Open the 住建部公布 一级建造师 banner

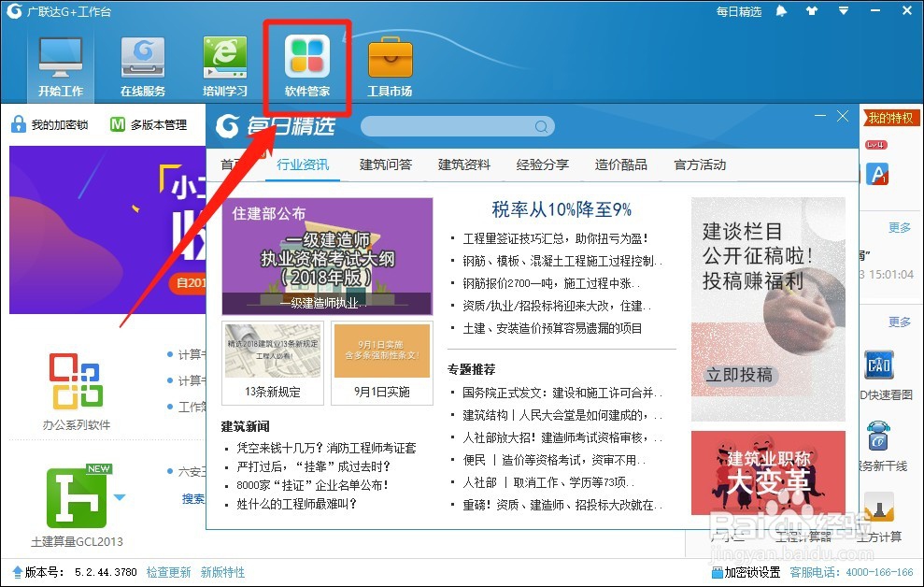(x=327, y=256)
